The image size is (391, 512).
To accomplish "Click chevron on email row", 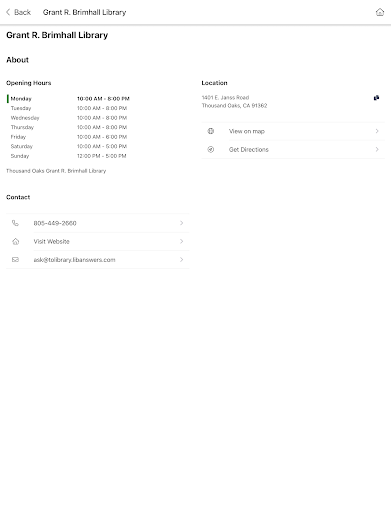I will pos(182,259).
